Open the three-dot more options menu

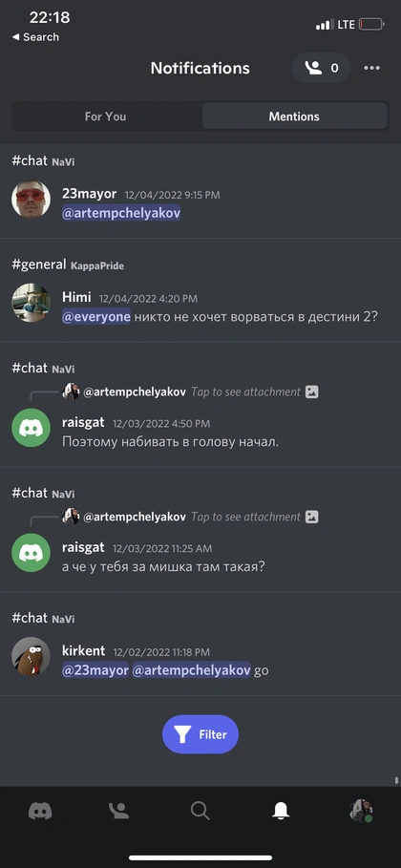point(371,68)
